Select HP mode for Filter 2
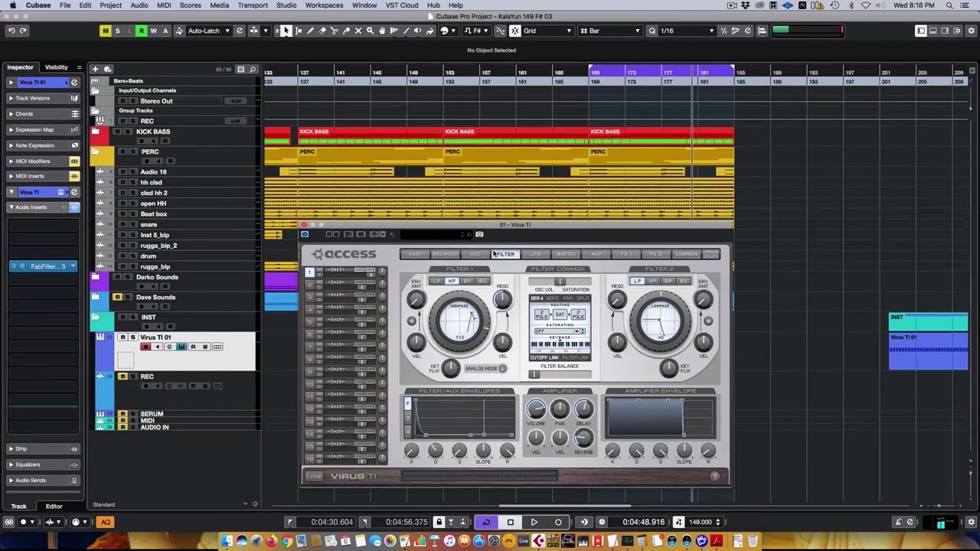Screen dimensions: 980x551 tap(652, 282)
